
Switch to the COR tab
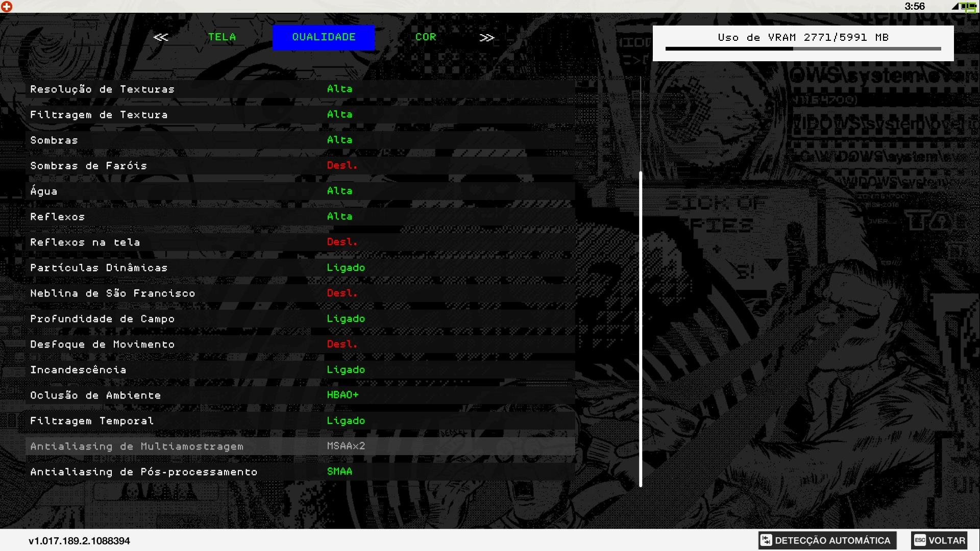tap(426, 37)
